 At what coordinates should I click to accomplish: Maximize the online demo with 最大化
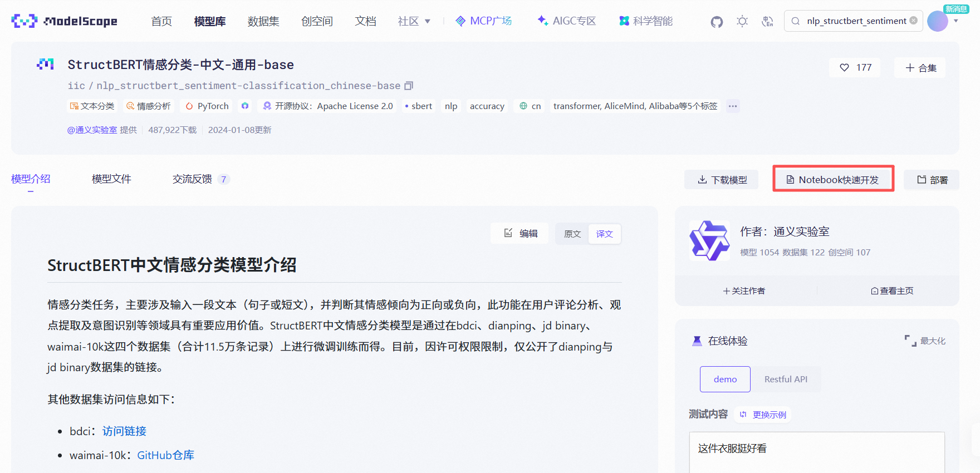tap(925, 341)
